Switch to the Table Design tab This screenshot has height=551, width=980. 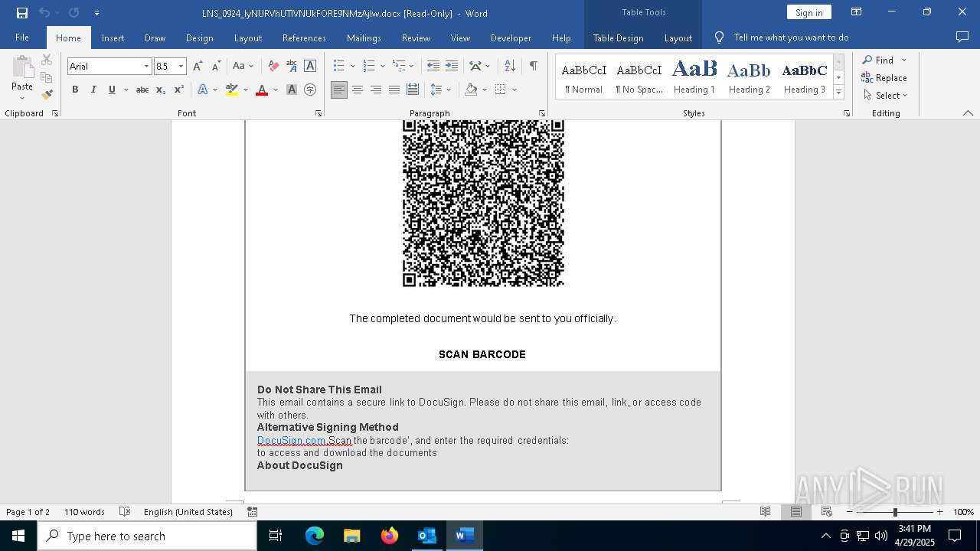619,38
